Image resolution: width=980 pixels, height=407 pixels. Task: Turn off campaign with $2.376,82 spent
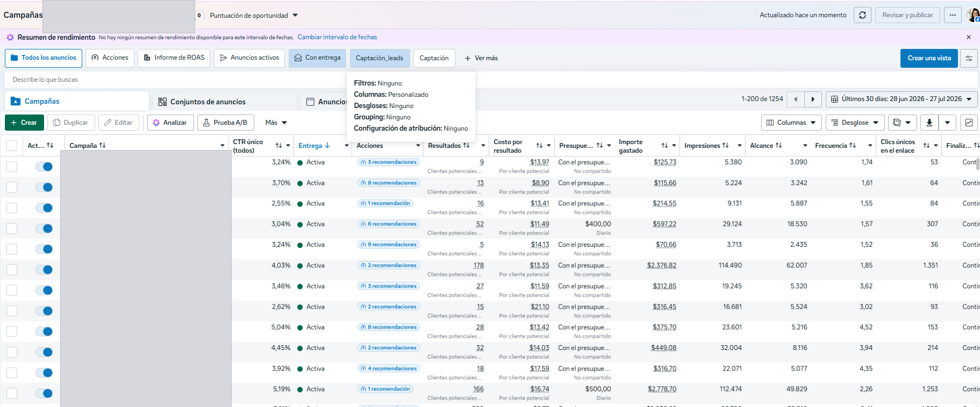tap(44, 270)
